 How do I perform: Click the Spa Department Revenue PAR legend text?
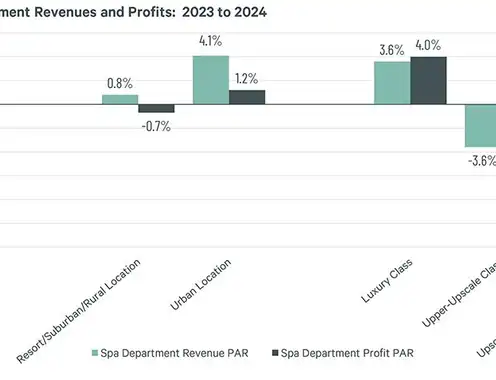click(174, 353)
